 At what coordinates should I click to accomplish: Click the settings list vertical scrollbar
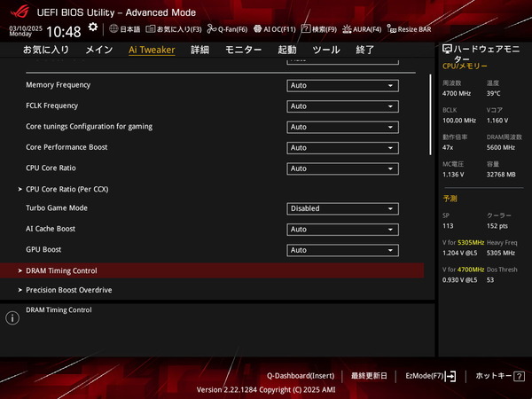(431, 114)
